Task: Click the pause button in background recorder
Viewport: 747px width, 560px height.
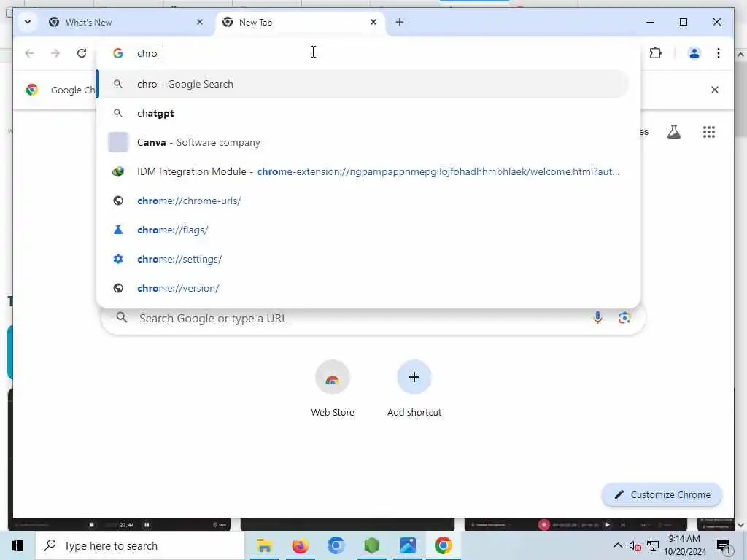Action: tap(147, 525)
